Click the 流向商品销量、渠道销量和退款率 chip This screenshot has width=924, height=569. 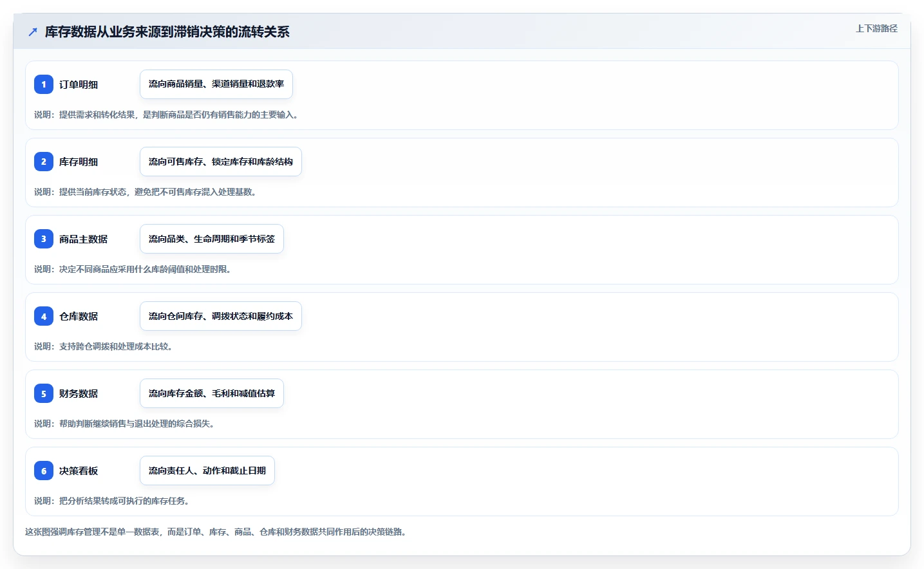point(216,84)
